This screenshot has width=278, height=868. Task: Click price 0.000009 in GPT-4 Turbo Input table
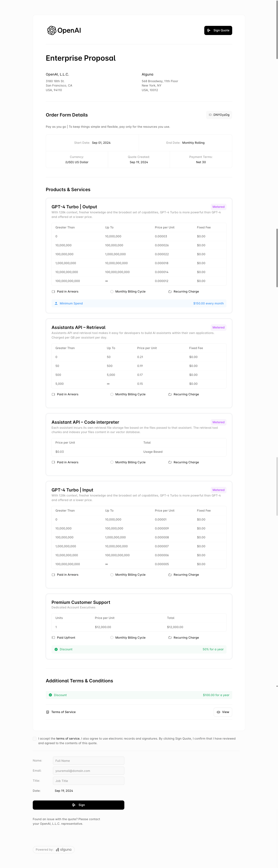162,528
